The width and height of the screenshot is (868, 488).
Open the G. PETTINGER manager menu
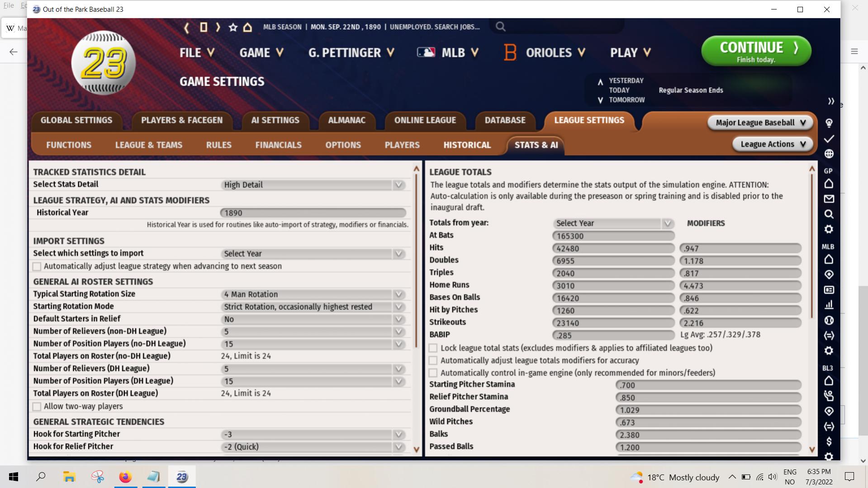[351, 53]
